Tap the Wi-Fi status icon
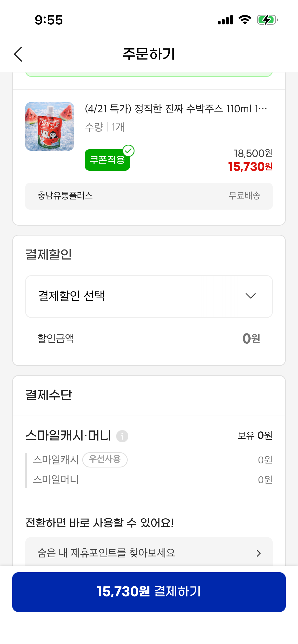298x644 pixels. (245, 20)
